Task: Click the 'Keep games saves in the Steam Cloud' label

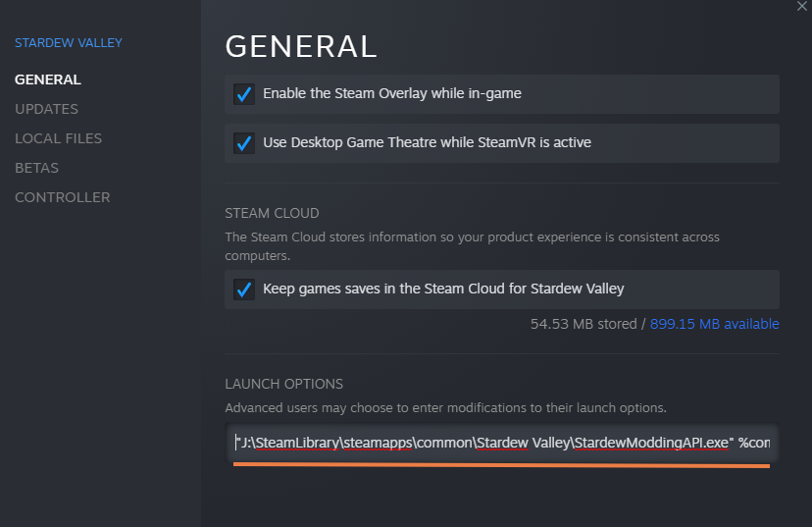Action: (x=443, y=290)
